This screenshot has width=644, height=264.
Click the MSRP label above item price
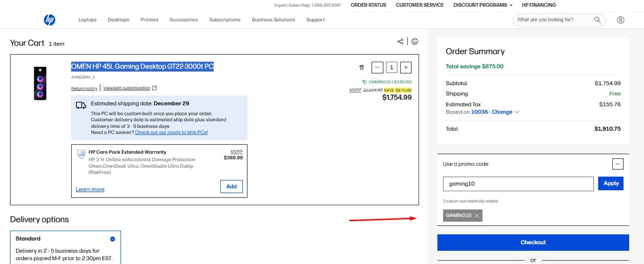click(x=355, y=90)
